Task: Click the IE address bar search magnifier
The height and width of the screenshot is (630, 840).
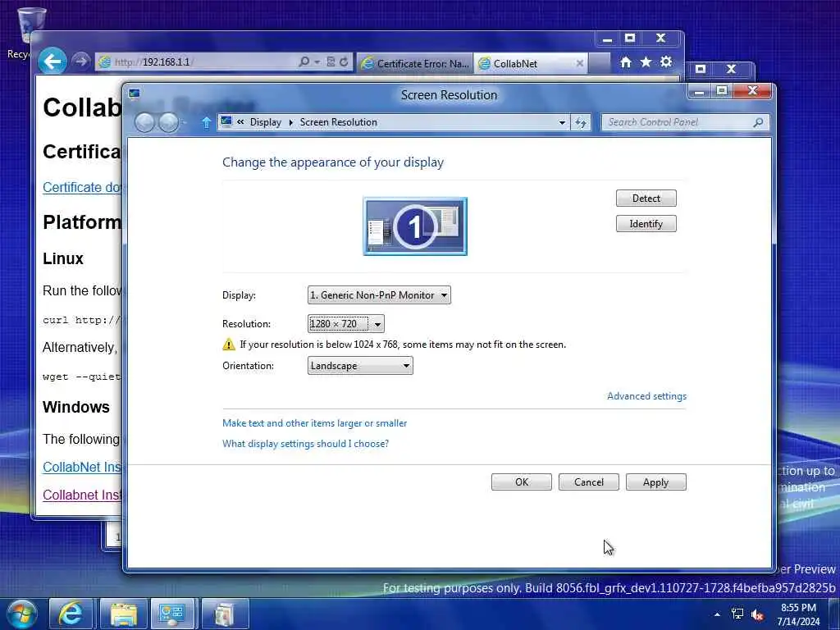Action: pos(304,62)
